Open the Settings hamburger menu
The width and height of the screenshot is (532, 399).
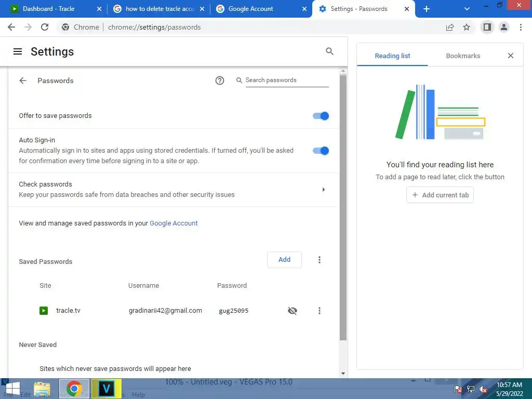tap(18, 51)
